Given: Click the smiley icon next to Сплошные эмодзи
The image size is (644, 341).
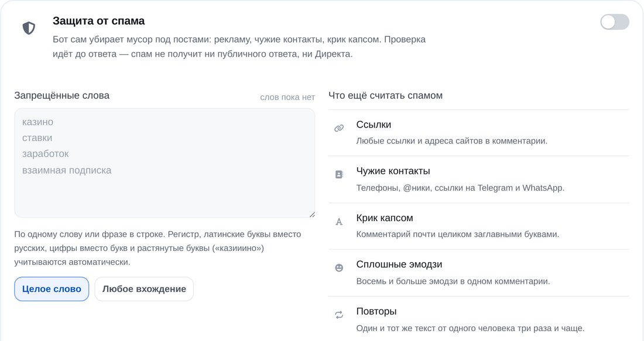Looking at the screenshot, I should tap(339, 268).
